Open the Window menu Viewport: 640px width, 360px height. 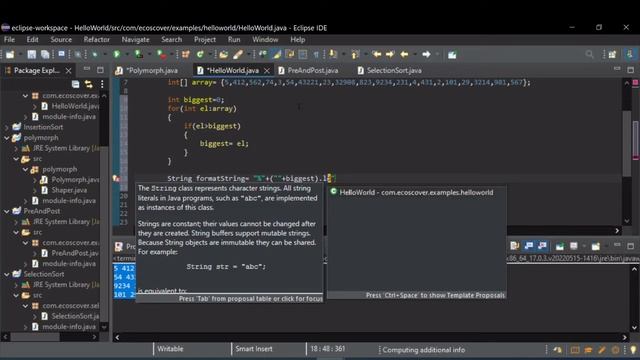coord(265,40)
